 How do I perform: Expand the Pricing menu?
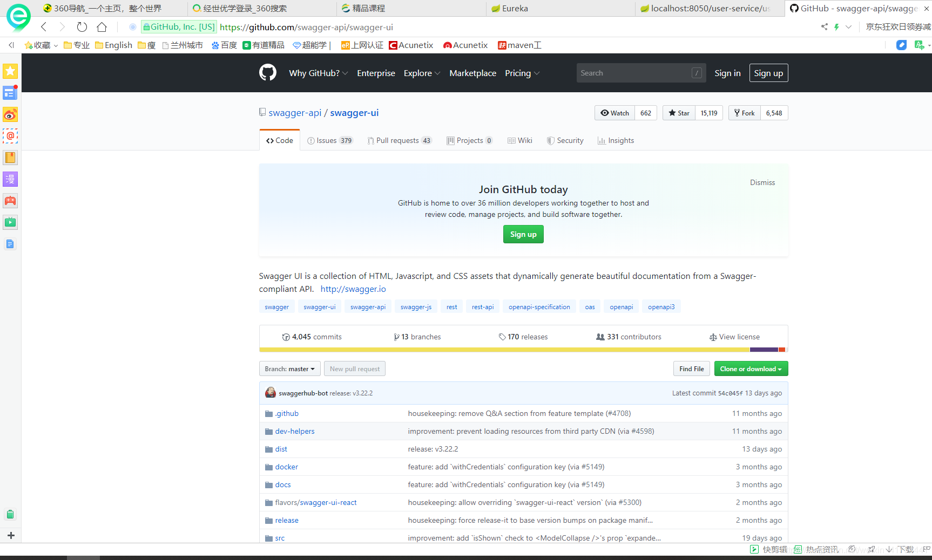click(522, 73)
